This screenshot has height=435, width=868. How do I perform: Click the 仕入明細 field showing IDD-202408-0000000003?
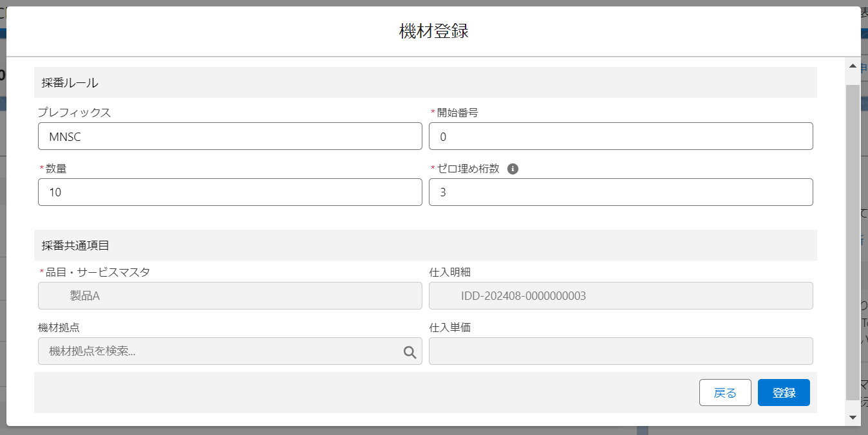click(x=621, y=296)
